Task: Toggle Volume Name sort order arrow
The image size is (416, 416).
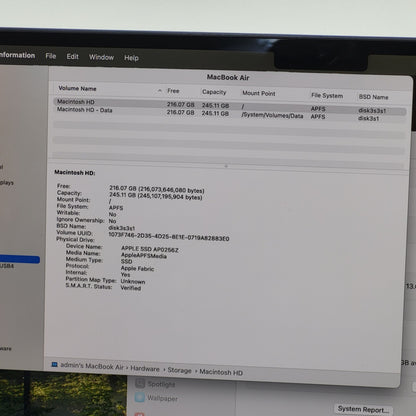Action: pos(160,90)
